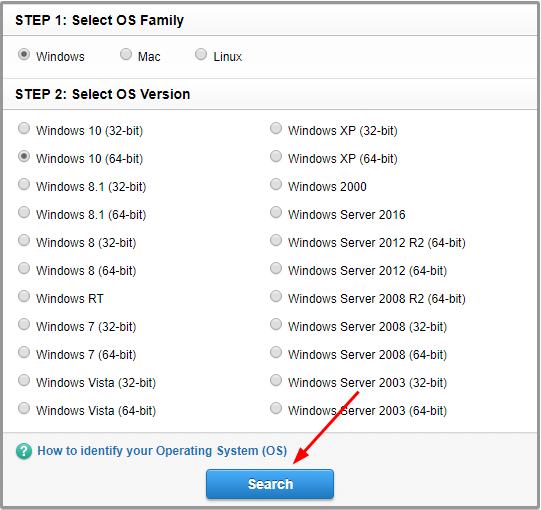Pick Windows 2000 radio button
Image resolution: width=541 pixels, height=510 pixels.
pyautogui.click(x=276, y=184)
